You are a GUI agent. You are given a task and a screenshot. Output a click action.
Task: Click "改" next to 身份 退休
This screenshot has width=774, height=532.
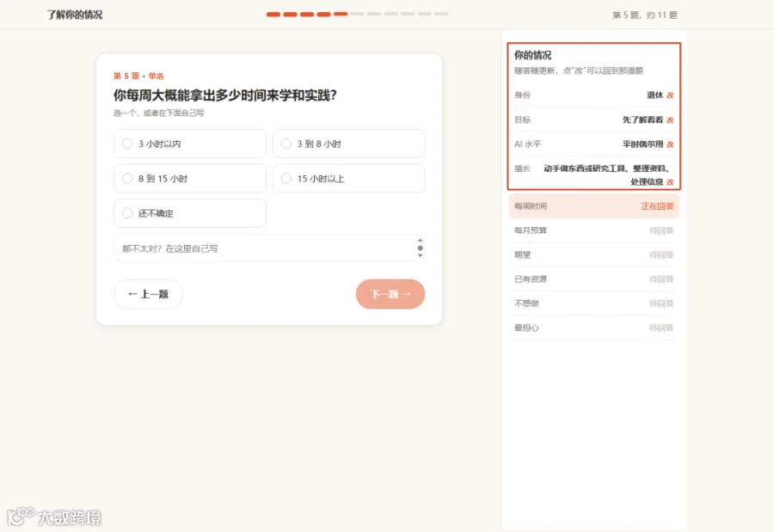(x=670, y=95)
